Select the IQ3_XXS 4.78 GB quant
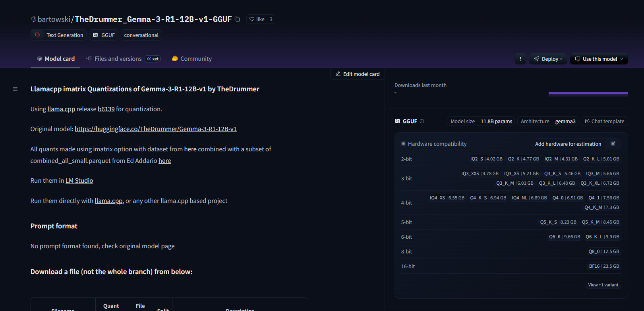This screenshot has width=644, height=311. pos(480,174)
